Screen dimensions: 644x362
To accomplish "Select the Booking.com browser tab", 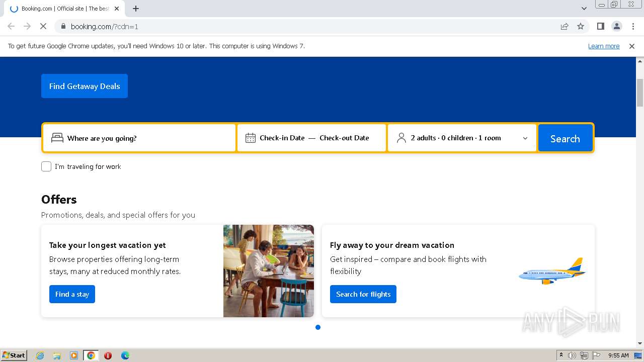I will pos(64,9).
